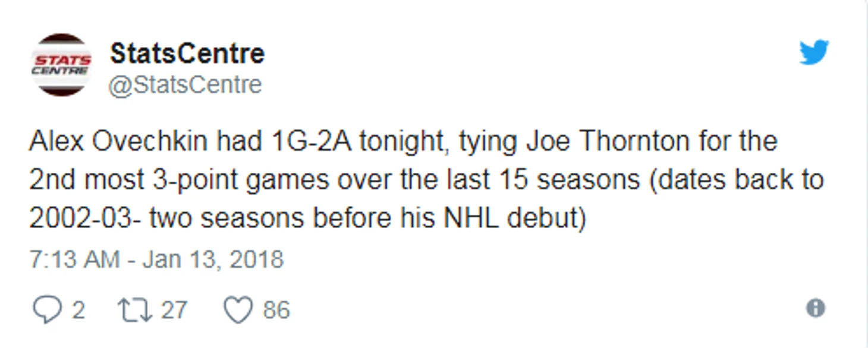Click the name Alex Ovechkin in the tweet
Viewport: 868px width, 348px height.
pos(118,142)
